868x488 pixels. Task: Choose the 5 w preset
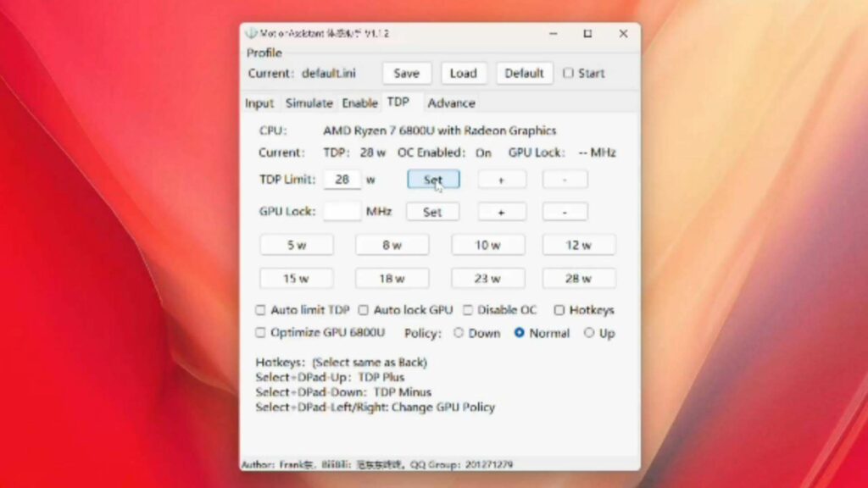[297, 245]
